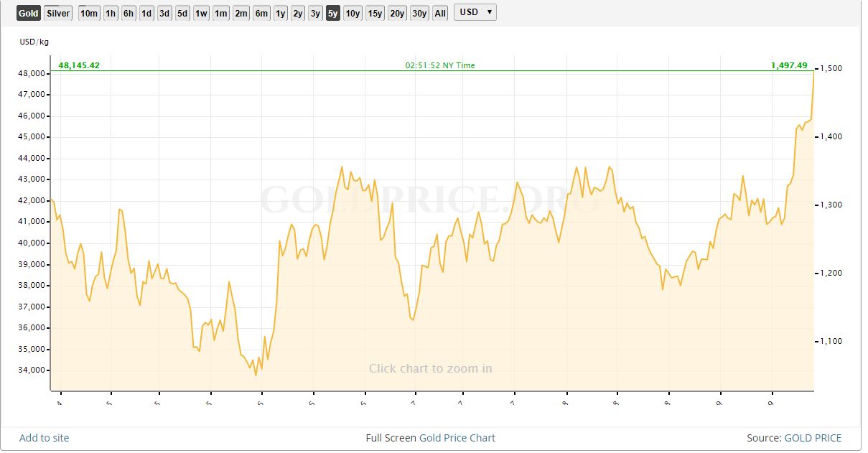
Task: Select the 3y time range
Action: pyautogui.click(x=315, y=13)
